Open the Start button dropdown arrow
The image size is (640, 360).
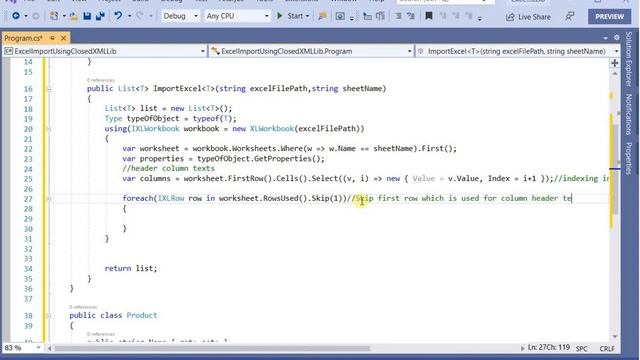[x=307, y=16]
